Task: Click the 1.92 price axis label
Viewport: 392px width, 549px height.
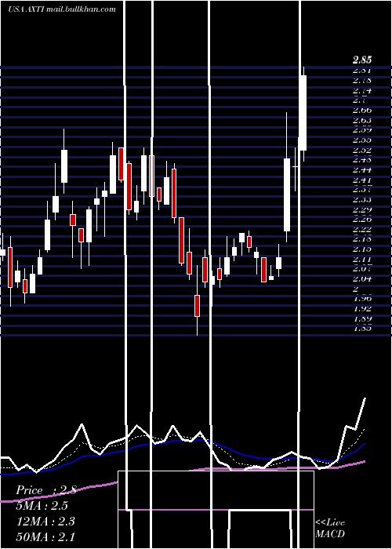Action: point(362,309)
